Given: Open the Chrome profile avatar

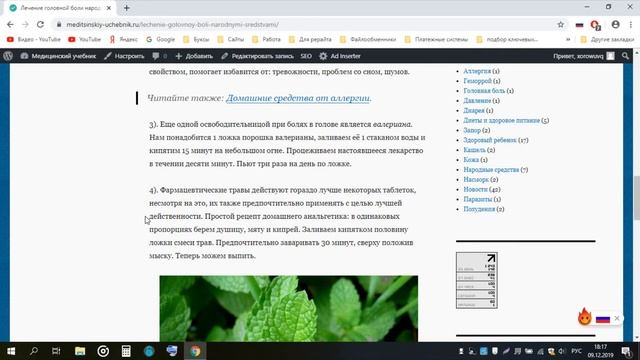Looking at the screenshot, I should tap(616, 24).
